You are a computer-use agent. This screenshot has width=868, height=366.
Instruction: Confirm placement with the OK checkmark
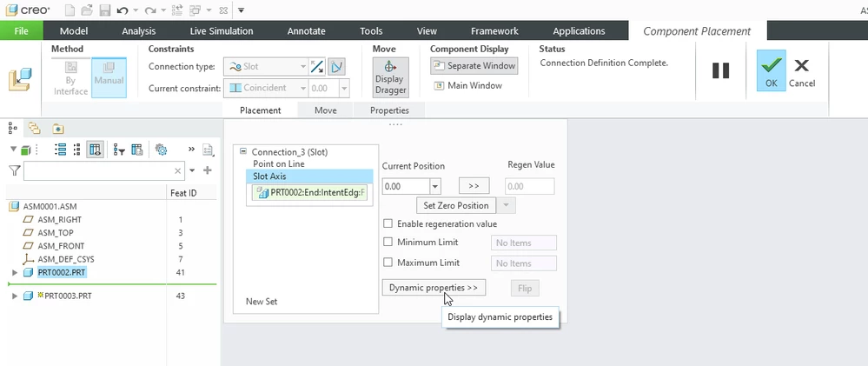tap(772, 71)
